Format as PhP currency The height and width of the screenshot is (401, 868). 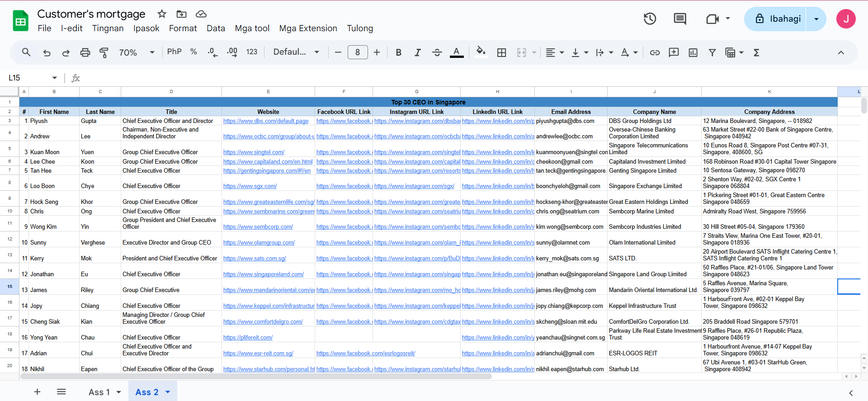click(x=174, y=52)
